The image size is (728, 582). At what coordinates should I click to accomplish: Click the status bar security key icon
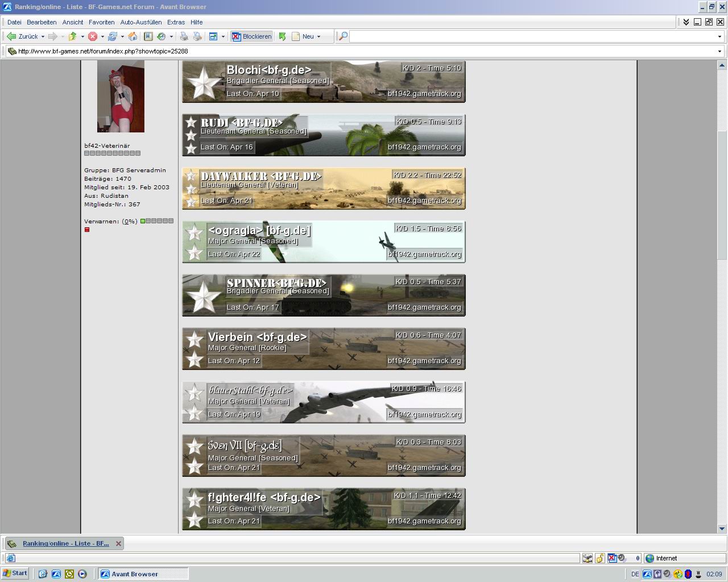click(x=599, y=558)
